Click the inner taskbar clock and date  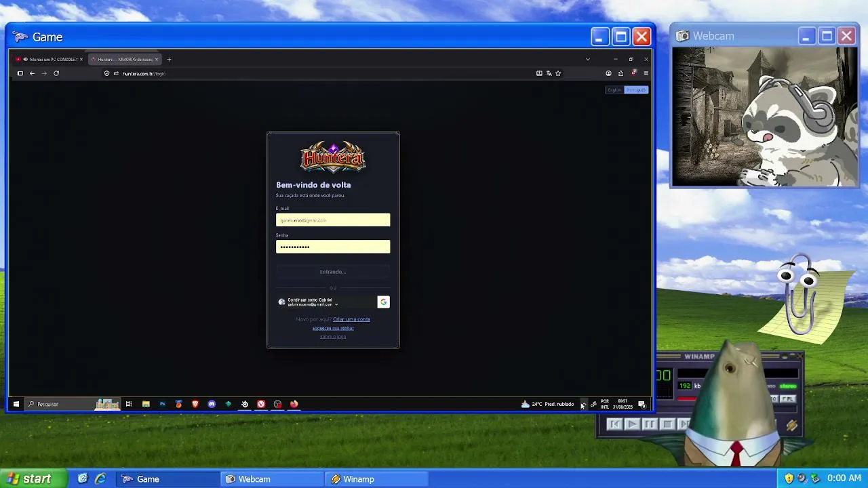(x=623, y=404)
